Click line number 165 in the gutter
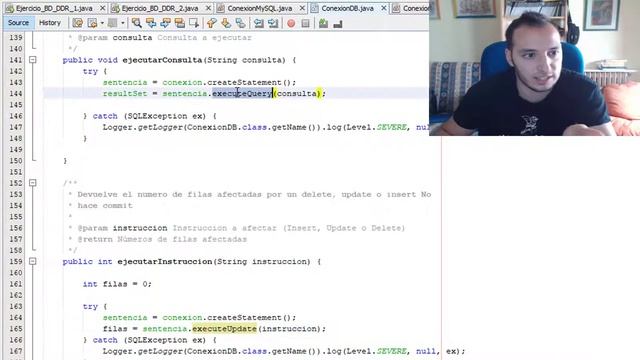The width and height of the screenshot is (640, 360). click(16, 329)
